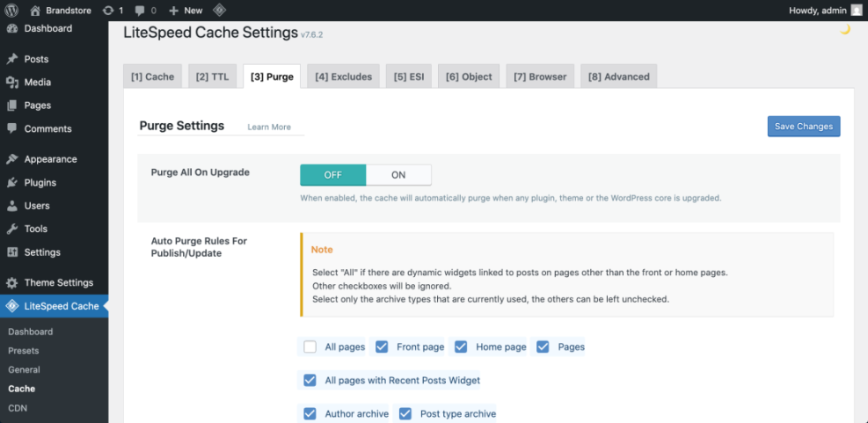The height and width of the screenshot is (423, 868).
Task: Click the Purge Settings heading text
Action: click(x=181, y=126)
